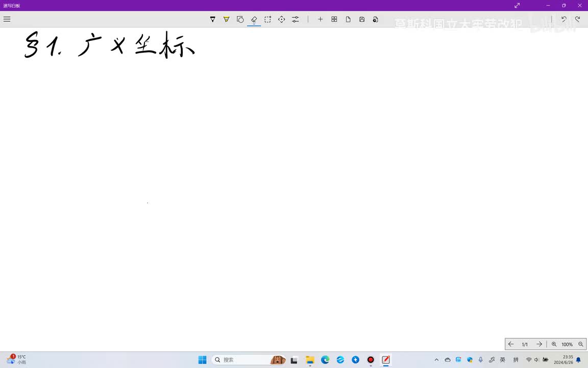Click the taskbar search box
The width and height of the screenshot is (588, 368).
pyautogui.click(x=248, y=360)
